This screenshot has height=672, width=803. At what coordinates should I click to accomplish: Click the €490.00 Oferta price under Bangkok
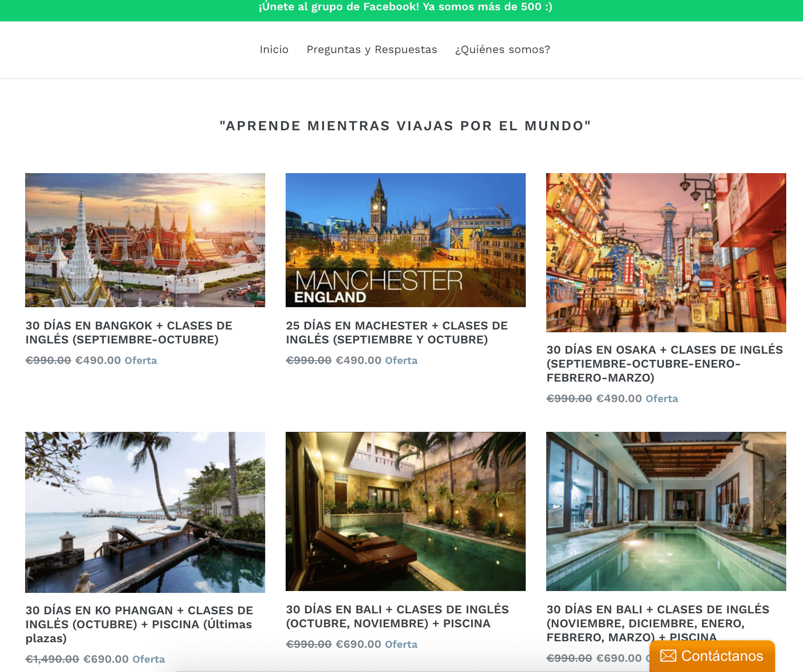coord(116,360)
